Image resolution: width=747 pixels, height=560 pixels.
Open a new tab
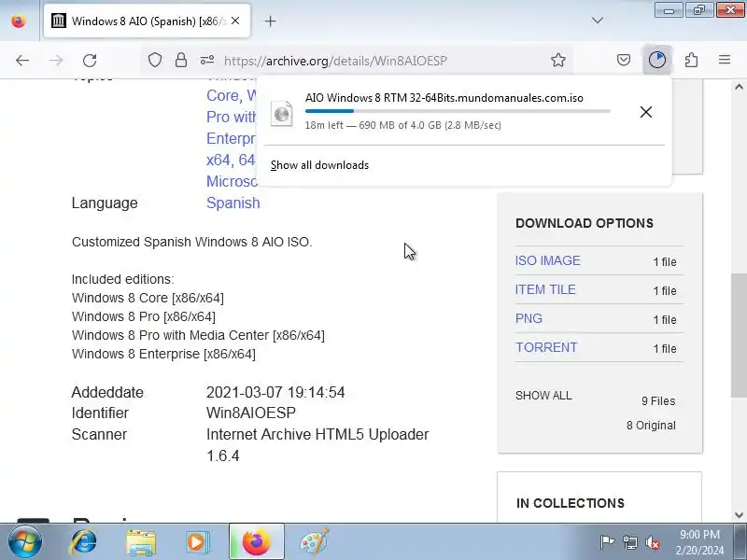click(x=270, y=21)
